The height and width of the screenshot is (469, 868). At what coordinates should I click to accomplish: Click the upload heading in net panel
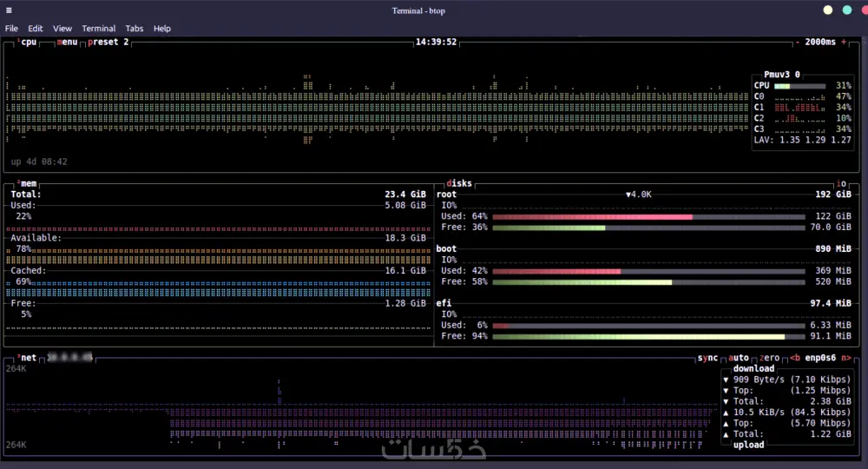(748, 446)
